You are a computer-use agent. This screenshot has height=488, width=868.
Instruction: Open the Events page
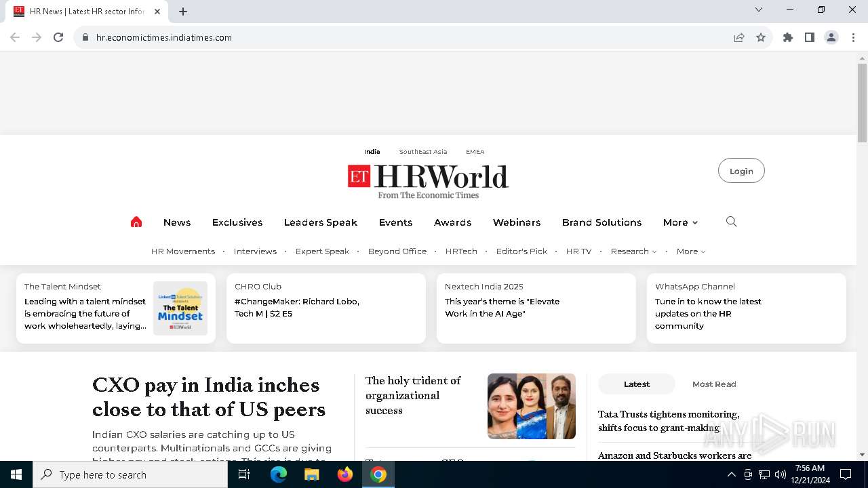click(x=395, y=222)
